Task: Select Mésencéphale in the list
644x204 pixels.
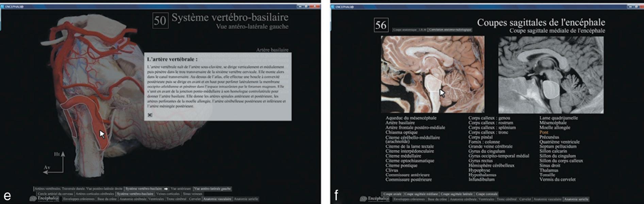Action: coord(553,123)
